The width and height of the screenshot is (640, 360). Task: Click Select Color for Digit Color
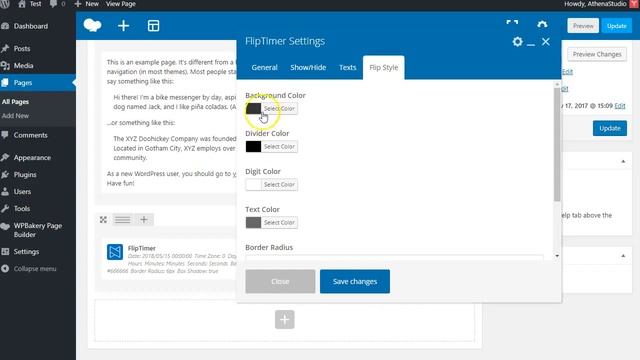tap(279, 184)
